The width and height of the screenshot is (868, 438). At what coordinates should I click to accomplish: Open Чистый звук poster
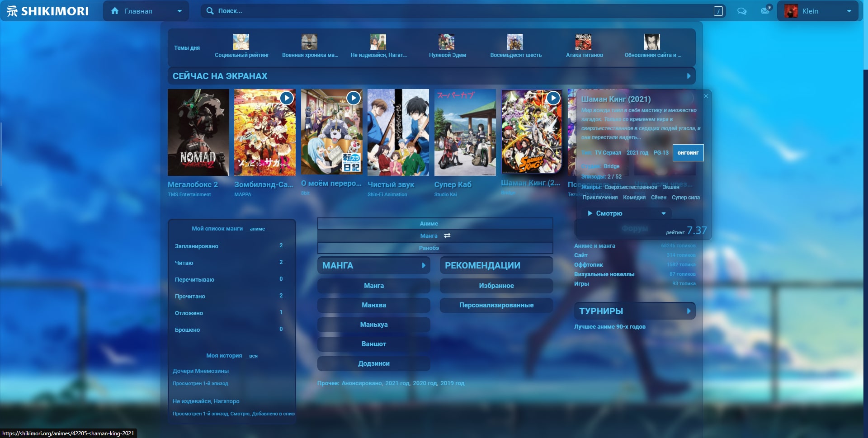coord(398,132)
